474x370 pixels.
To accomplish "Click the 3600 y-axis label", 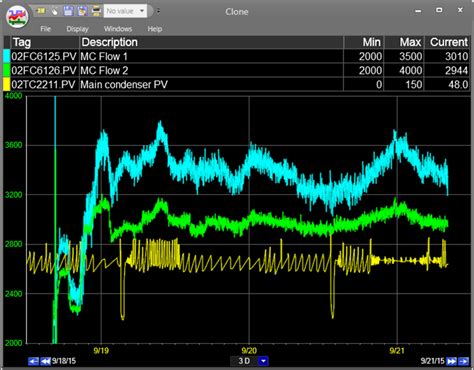I will click(x=14, y=145).
